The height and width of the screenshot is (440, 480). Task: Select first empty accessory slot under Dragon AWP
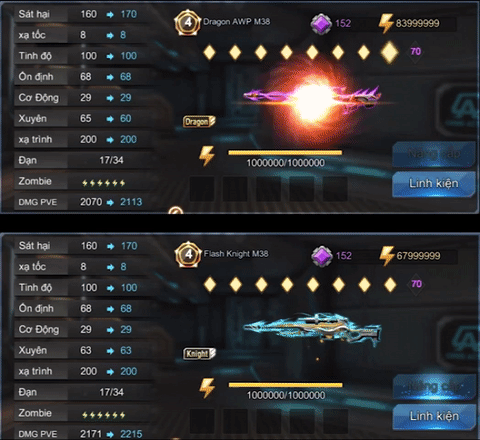(202, 189)
